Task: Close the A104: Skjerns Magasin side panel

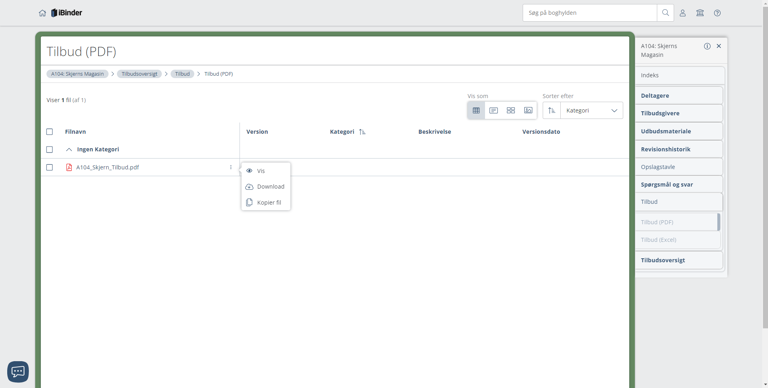Action: (x=719, y=46)
